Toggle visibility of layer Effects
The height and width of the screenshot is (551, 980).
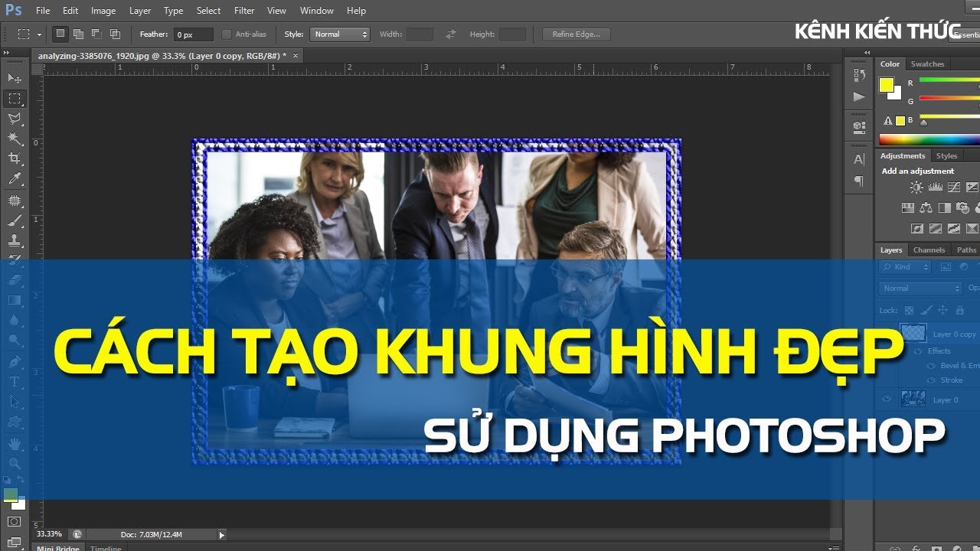(x=920, y=351)
